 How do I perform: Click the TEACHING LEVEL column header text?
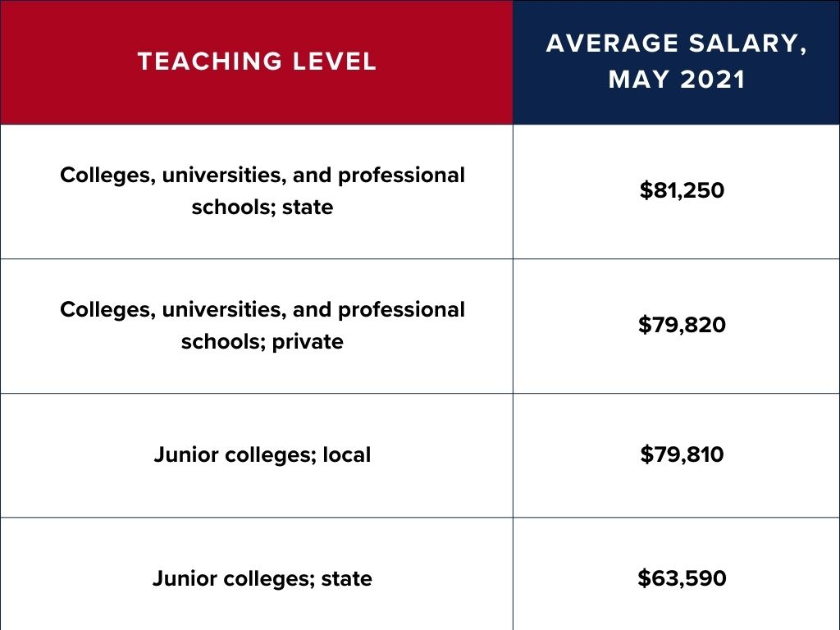coord(257,62)
